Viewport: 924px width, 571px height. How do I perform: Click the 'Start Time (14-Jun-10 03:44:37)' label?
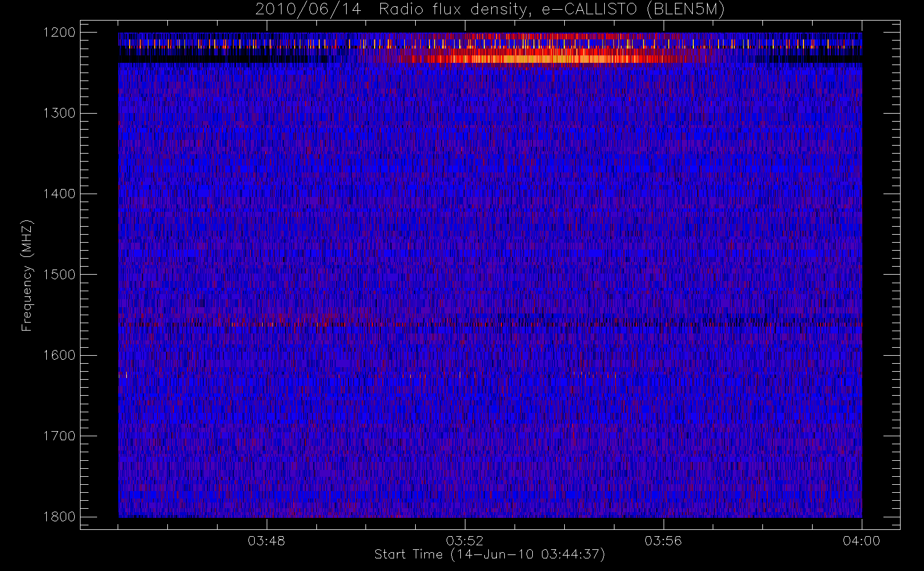[489, 554]
